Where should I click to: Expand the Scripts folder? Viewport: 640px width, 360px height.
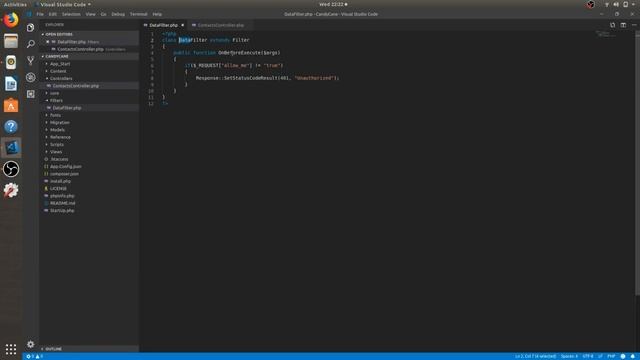click(x=57, y=144)
